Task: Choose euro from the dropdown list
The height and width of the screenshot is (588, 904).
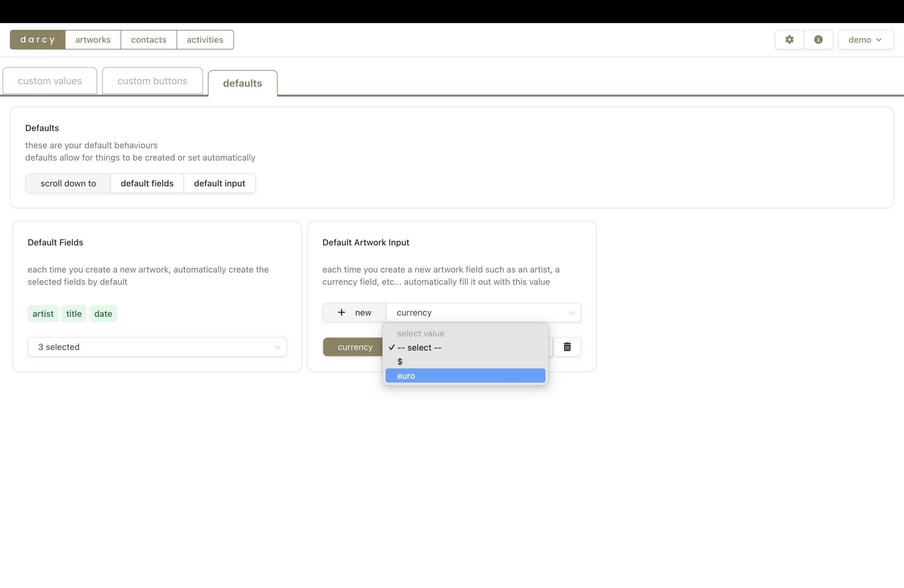Action: 465,376
